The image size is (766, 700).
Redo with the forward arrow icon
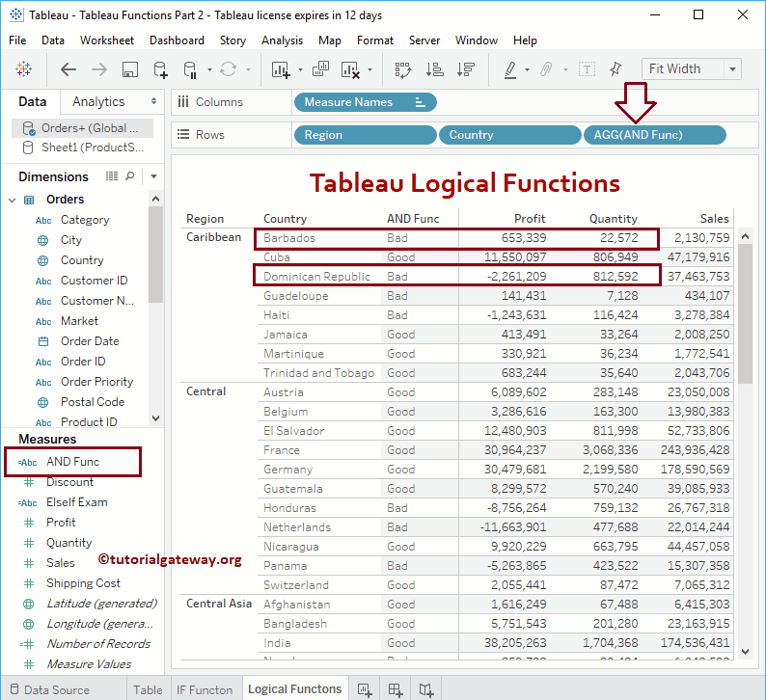click(x=99, y=69)
